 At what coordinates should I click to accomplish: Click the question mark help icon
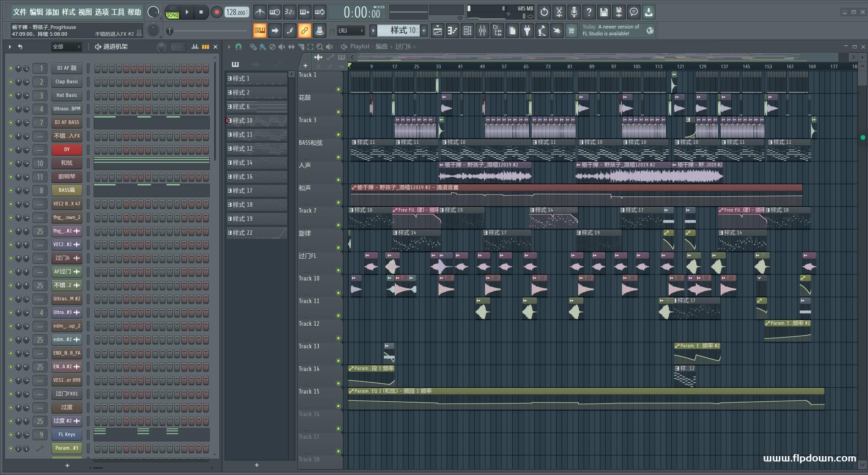(589, 12)
